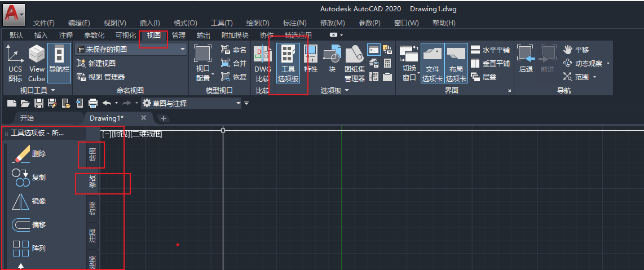Open the 草图与注释 workspace dropdown
The image size is (644, 270).
tap(192, 103)
